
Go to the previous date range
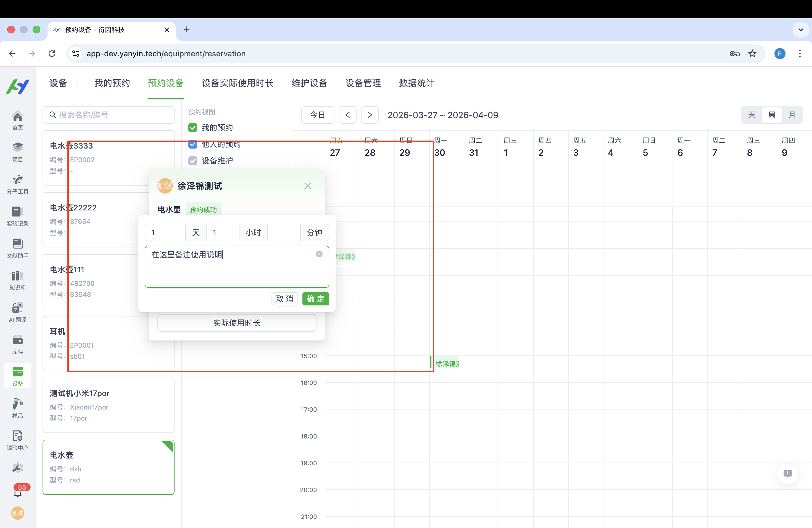(347, 115)
